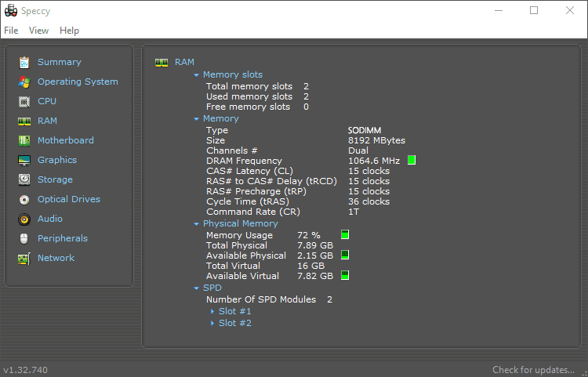Click the green indicator beside DRAM Frequency
Image resolution: width=588 pixels, height=377 pixels.
point(412,161)
